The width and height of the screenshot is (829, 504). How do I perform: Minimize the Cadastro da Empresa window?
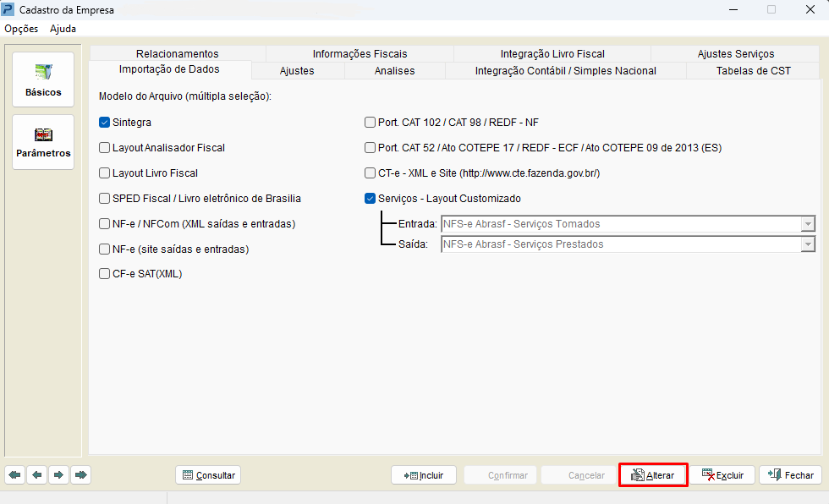tap(733, 9)
